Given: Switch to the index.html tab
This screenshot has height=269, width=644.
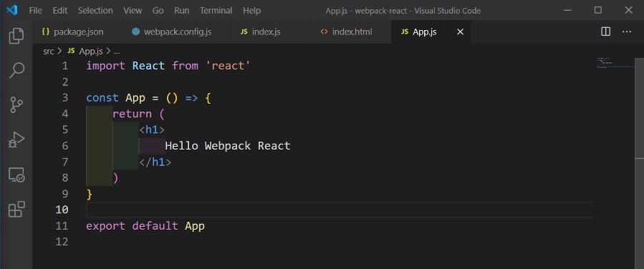Looking at the screenshot, I should 351,31.
